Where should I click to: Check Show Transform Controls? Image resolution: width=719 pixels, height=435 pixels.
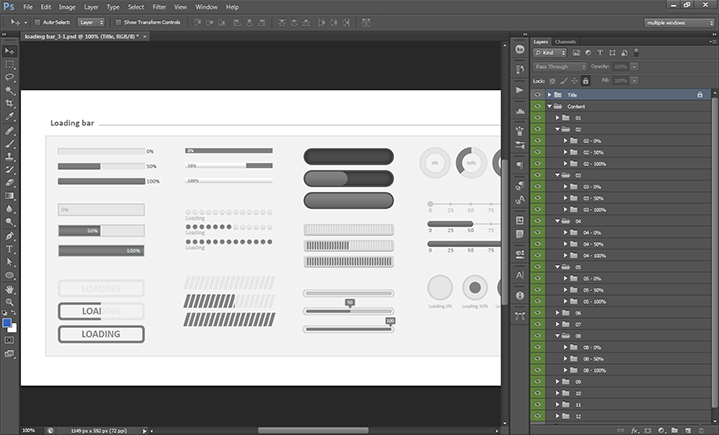tap(117, 21)
